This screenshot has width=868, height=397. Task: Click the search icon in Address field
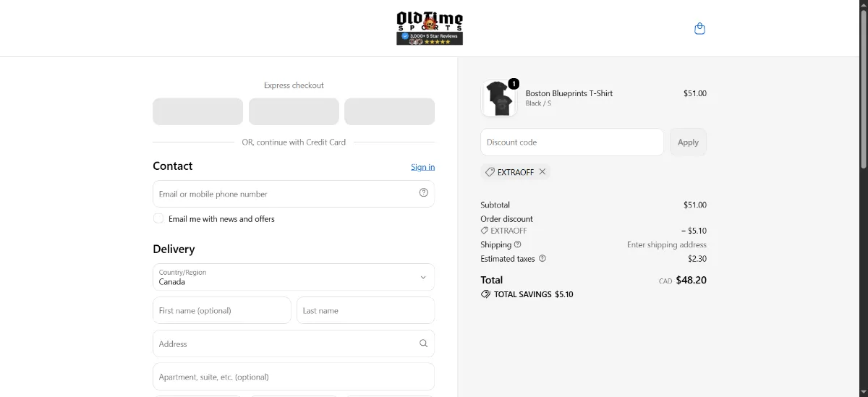pyautogui.click(x=424, y=343)
